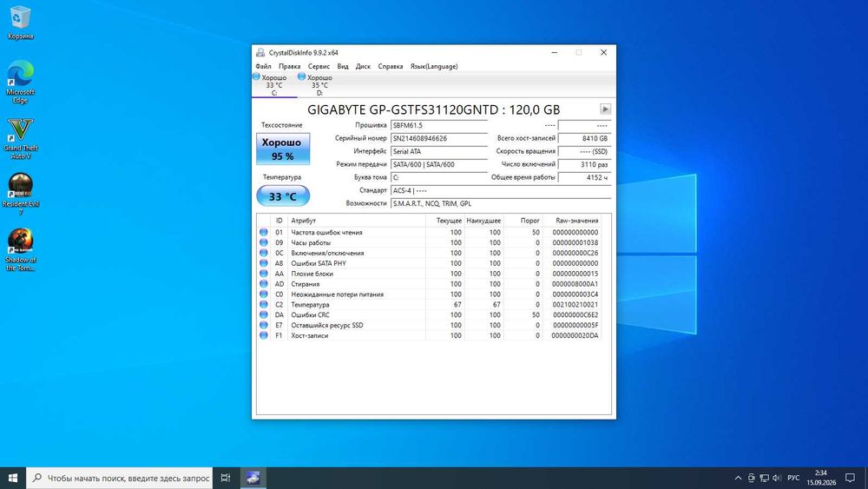Select the Плохие блоки attribute name
This screenshot has height=489, width=868.
pos(312,274)
